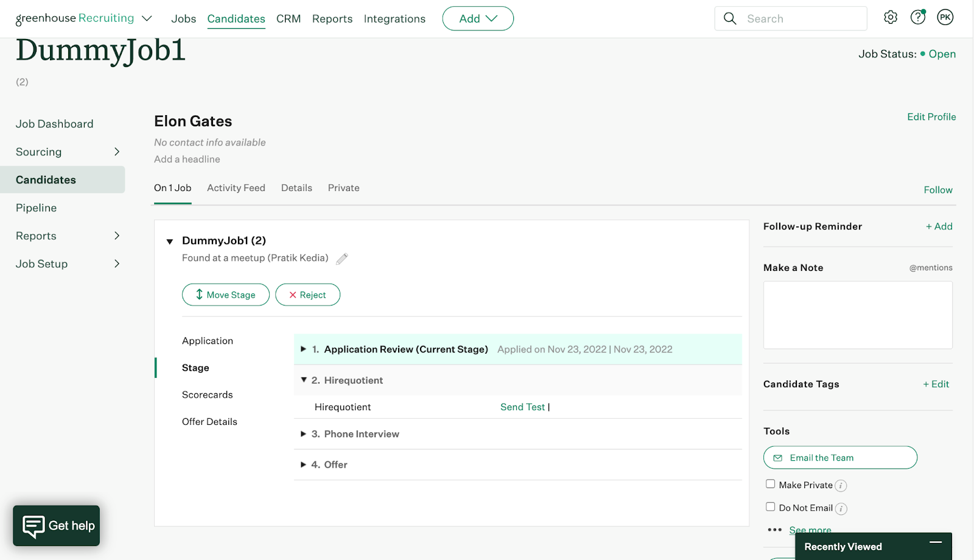Click the @mentions label
Screen dimensions: 974x560
coord(931,268)
